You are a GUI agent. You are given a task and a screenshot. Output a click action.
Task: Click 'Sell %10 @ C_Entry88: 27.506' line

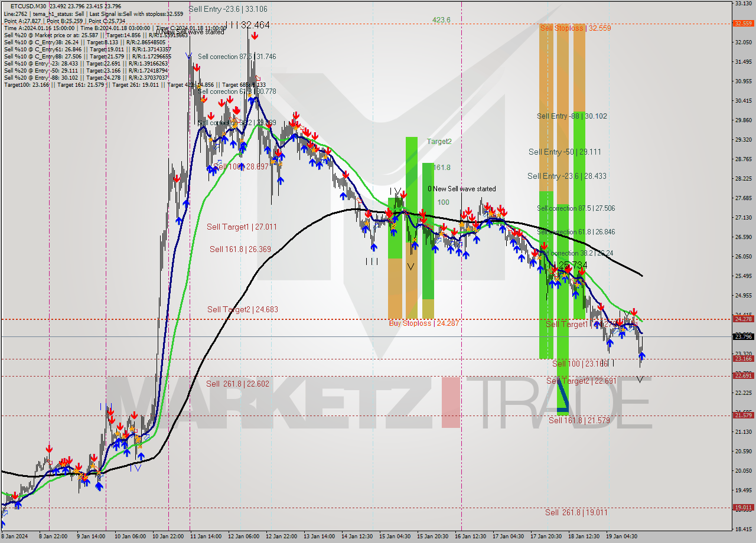86,56
